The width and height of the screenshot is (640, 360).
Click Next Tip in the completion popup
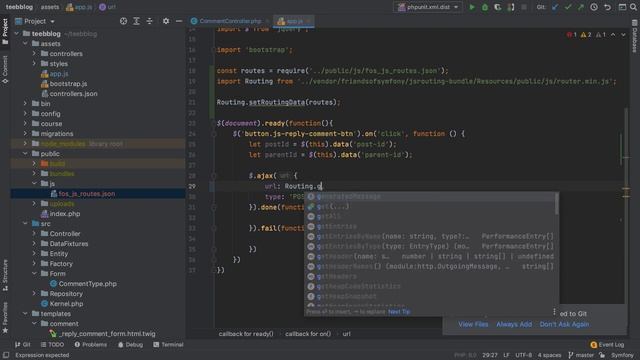(399, 312)
